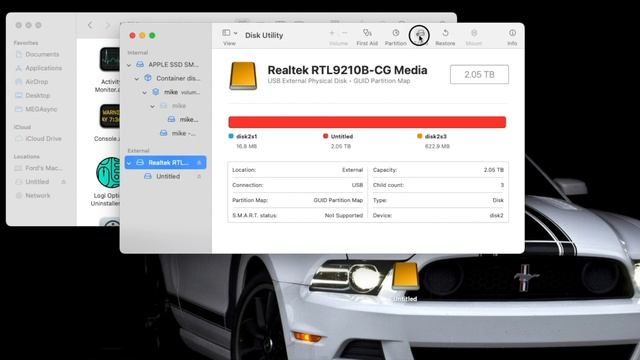Open the Info panel for the disk
The width and height of the screenshot is (640, 360).
(512, 37)
